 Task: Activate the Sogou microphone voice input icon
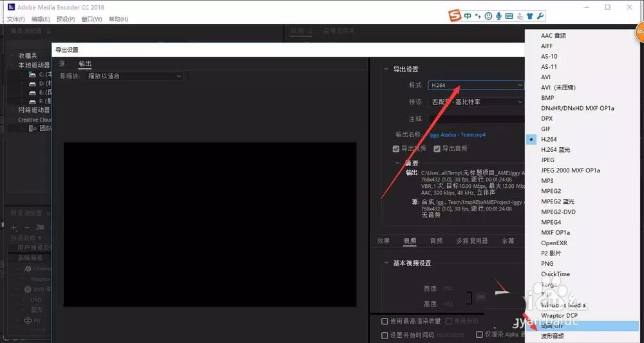click(x=498, y=17)
